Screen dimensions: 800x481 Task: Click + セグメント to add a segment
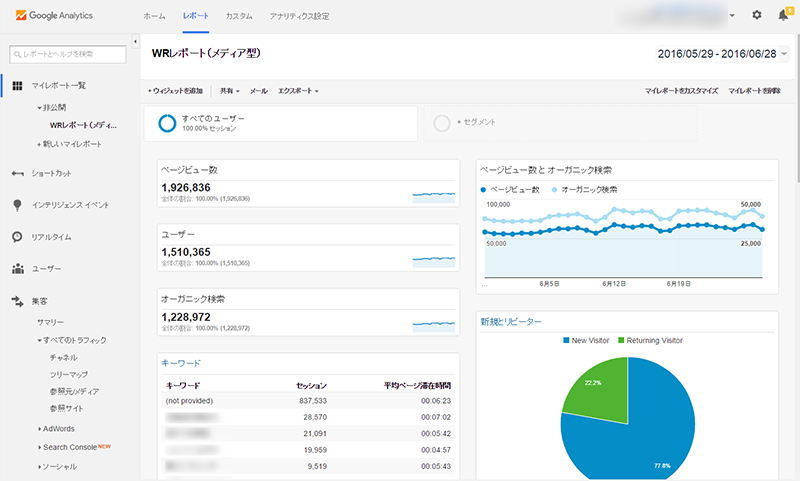coord(476,122)
